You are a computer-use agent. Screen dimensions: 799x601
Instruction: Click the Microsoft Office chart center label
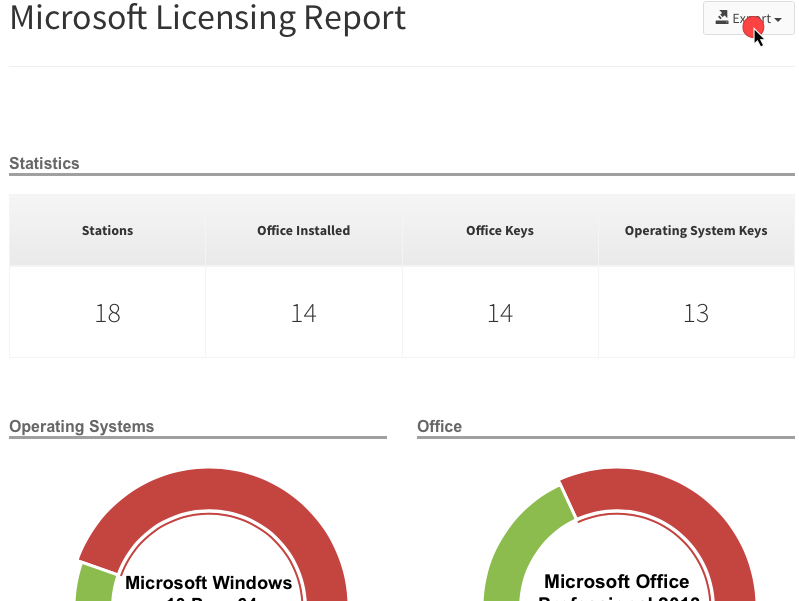tap(617, 588)
